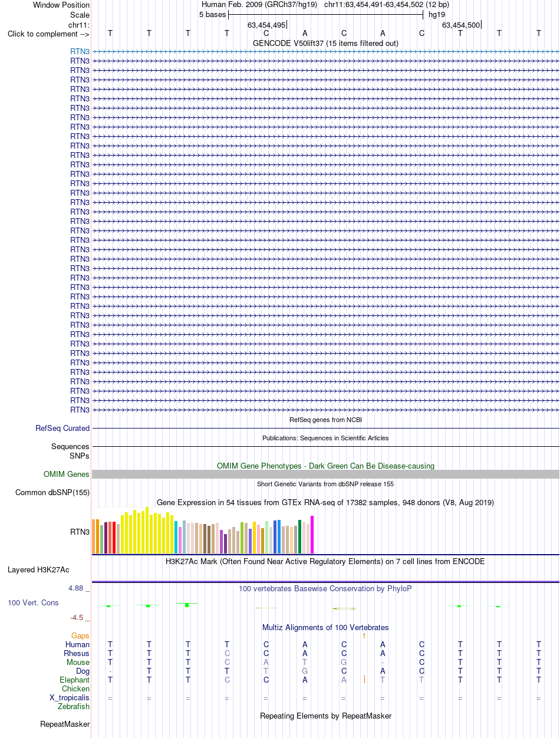The width and height of the screenshot is (560, 738).
Task: Select the Mouse alignment row label
Action: click(x=78, y=662)
